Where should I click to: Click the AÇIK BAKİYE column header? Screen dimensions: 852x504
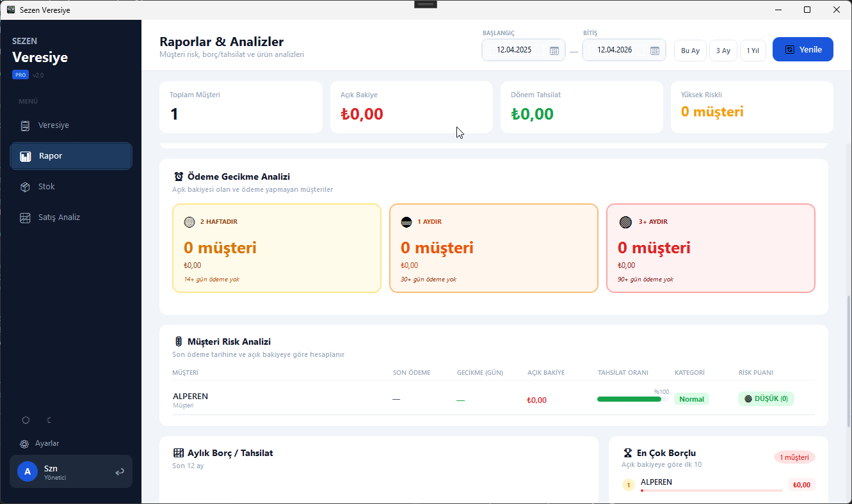546,373
